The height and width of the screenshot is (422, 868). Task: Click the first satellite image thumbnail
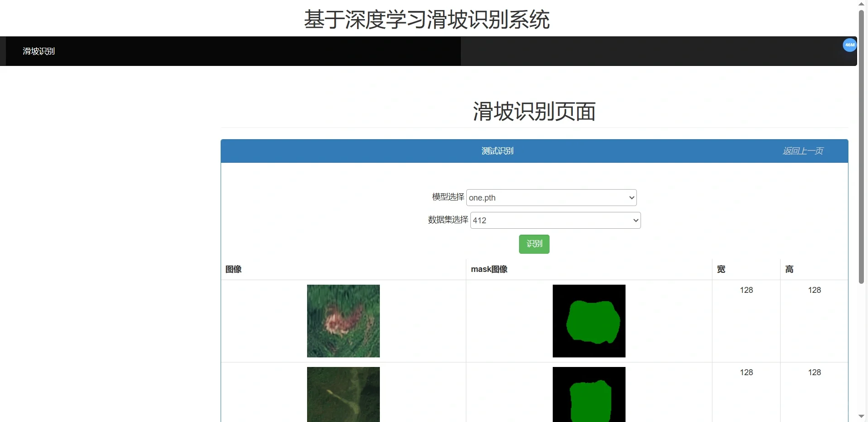(343, 321)
